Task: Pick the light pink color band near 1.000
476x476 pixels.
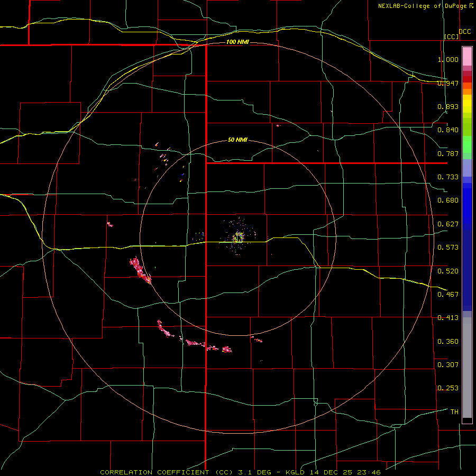Action: [467, 57]
